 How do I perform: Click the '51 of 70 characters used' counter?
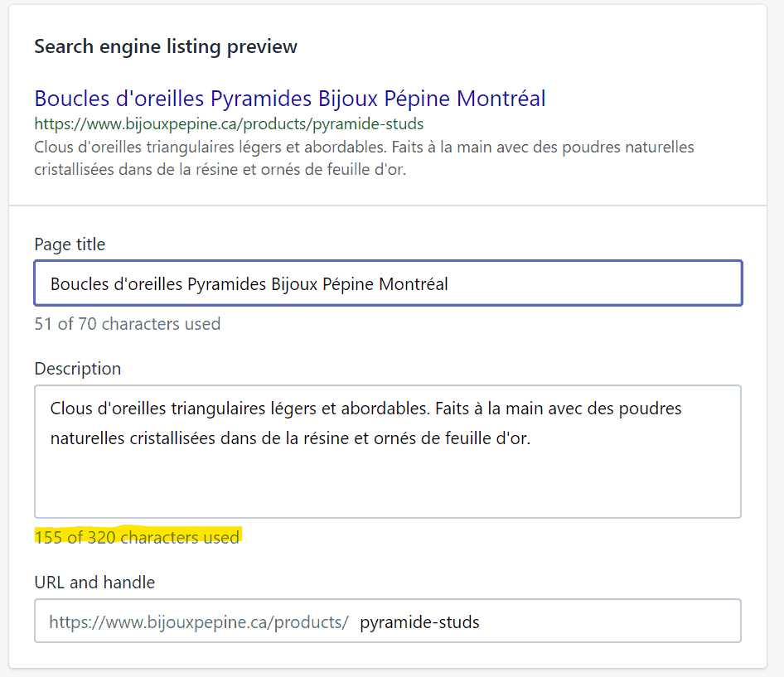point(127,324)
